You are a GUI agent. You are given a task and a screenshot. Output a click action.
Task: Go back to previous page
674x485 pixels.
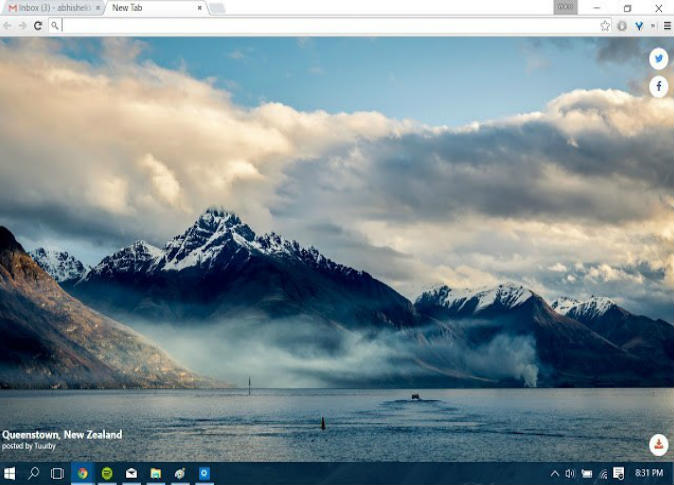click(x=8, y=26)
